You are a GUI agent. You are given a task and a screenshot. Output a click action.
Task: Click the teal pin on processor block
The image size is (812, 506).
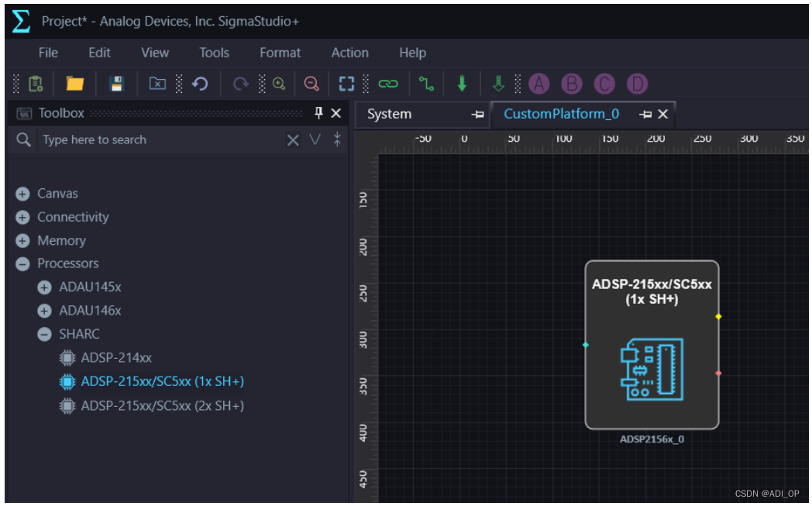(586, 345)
